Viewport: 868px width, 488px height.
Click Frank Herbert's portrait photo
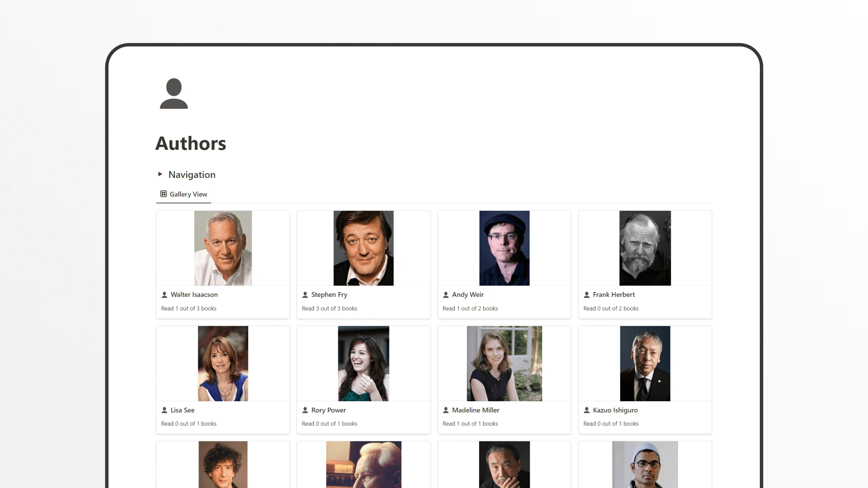[x=645, y=248]
